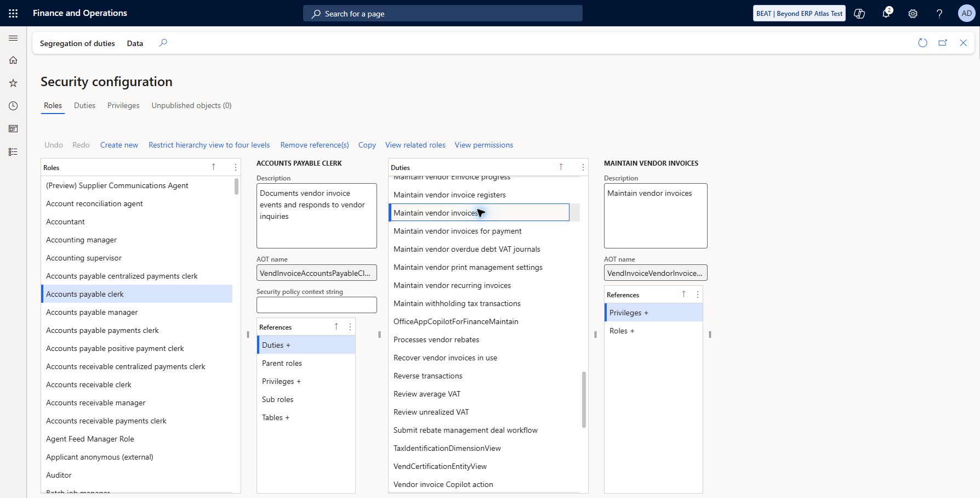Open the AD user account avatar
Viewport: 980px width, 498px height.
point(966,13)
